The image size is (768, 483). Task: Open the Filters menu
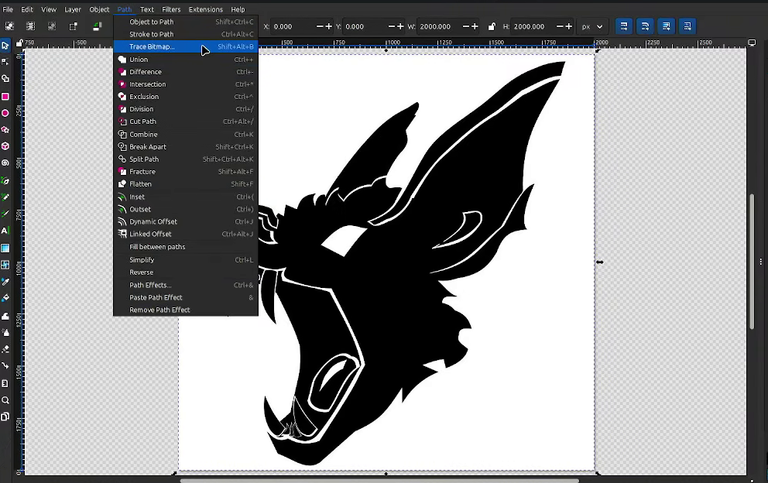click(171, 9)
